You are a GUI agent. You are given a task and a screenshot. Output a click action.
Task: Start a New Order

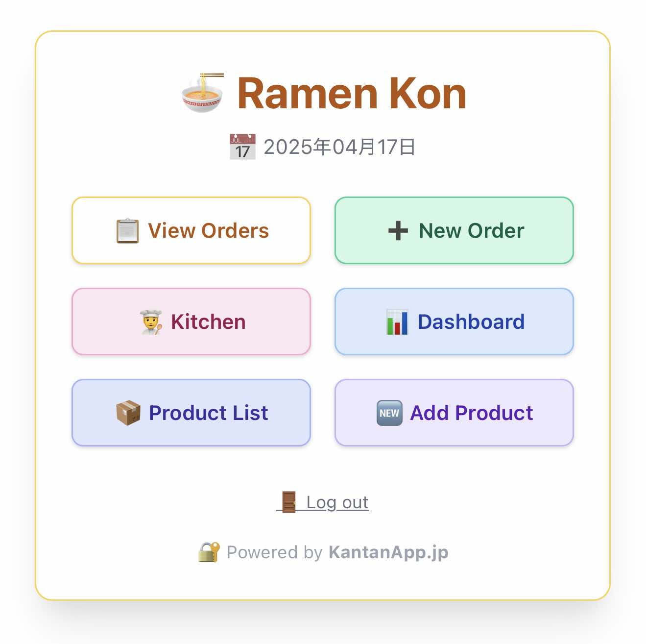point(454,231)
